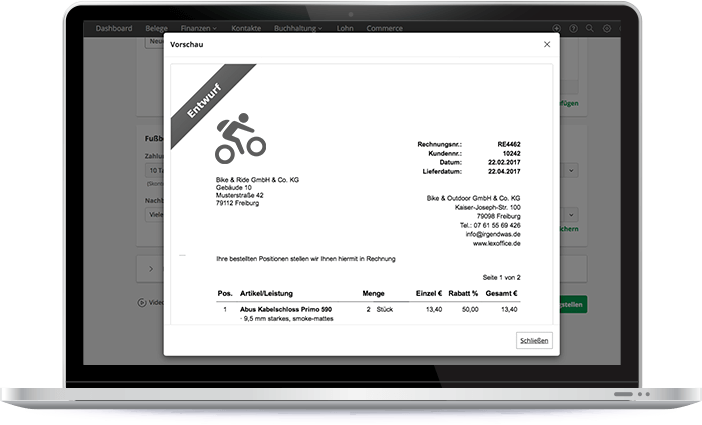Open the Dashboard menu item
The image size is (702, 425).
pyautogui.click(x=113, y=28)
